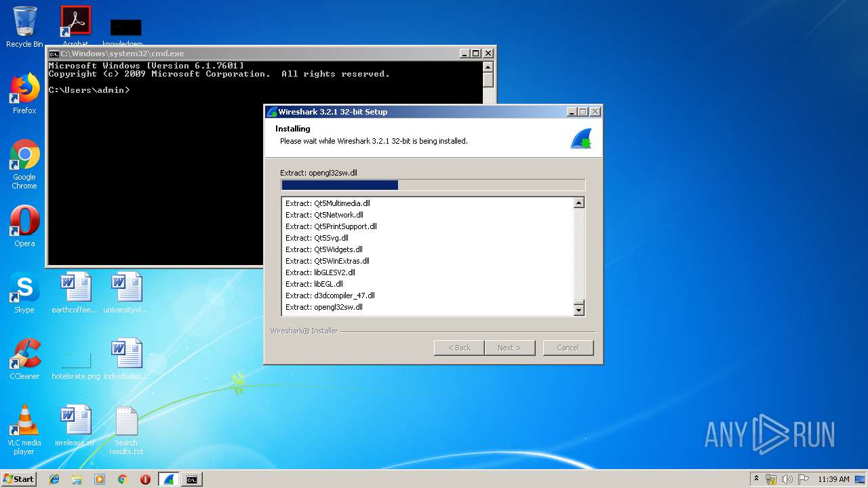Viewport: 868px width, 488px height.
Task: Open Windows Media Player taskbar icon
Action: pos(100,479)
